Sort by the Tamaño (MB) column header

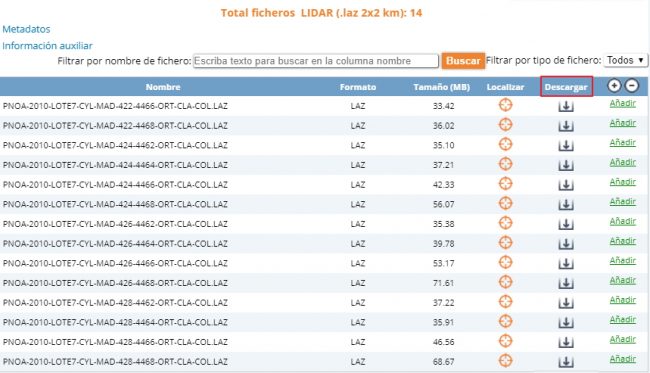click(x=441, y=87)
